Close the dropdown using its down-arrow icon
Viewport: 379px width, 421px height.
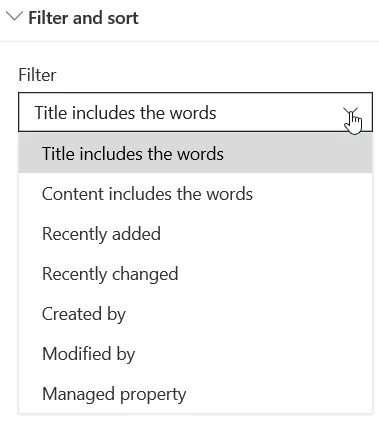pos(352,112)
